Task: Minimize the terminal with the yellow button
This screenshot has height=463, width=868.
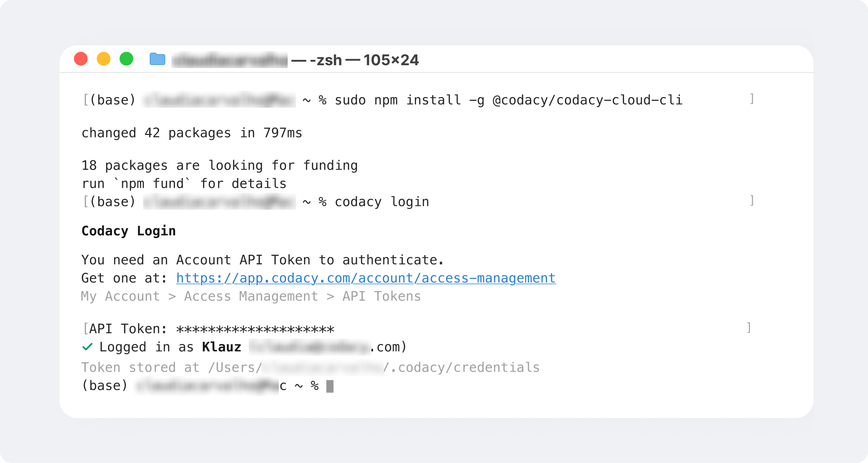Action: 103,59
